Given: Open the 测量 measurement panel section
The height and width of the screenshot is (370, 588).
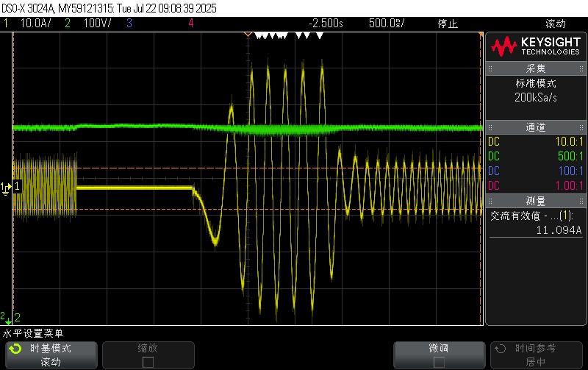Looking at the screenshot, I should (535, 201).
